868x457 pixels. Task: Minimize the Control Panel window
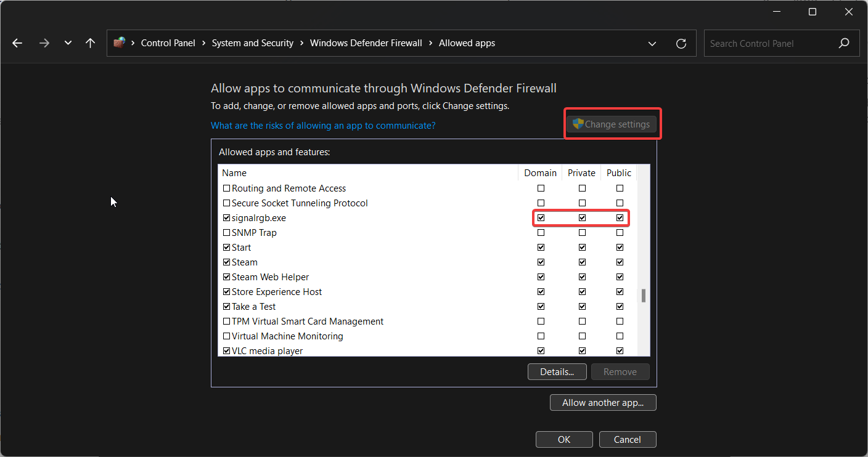776,12
